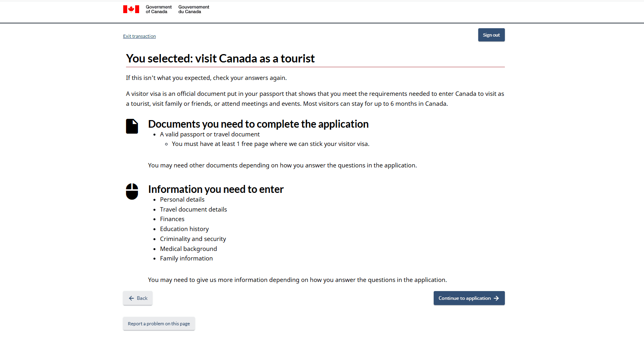The width and height of the screenshot is (644, 340).
Task: Select the document icon beside Documents heading
Action: pyautogui.click(x=132, y=126)
